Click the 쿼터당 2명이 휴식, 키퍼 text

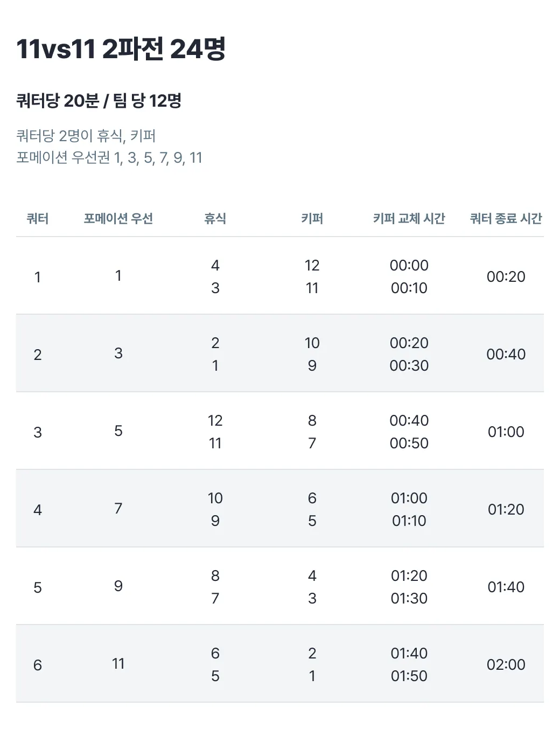(86, 136)
